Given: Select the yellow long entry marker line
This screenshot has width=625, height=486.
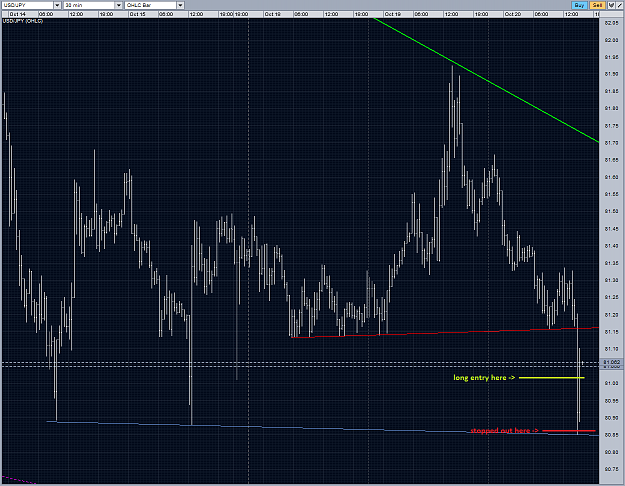Looking at the screenshot, I should click(552, 378).
